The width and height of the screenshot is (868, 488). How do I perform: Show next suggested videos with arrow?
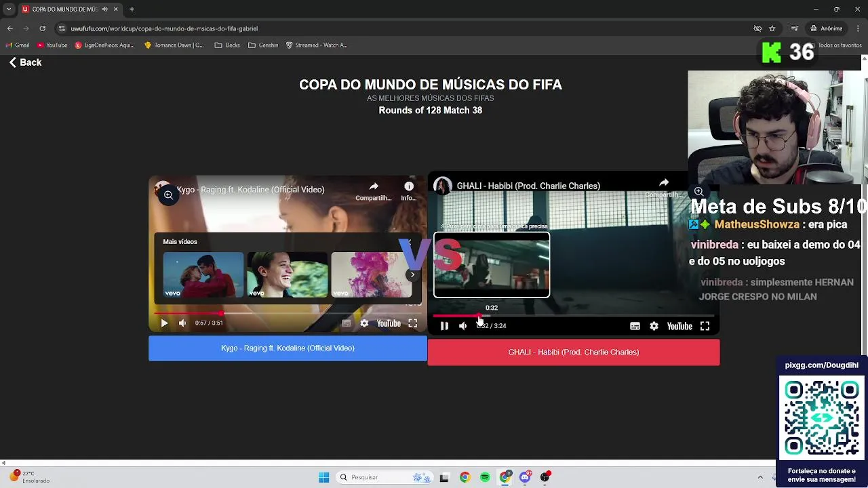[412, 274]
